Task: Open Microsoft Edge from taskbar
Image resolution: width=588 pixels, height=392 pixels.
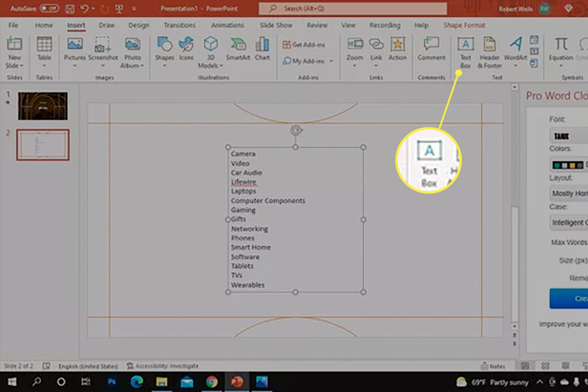Action: pos(136,382)
